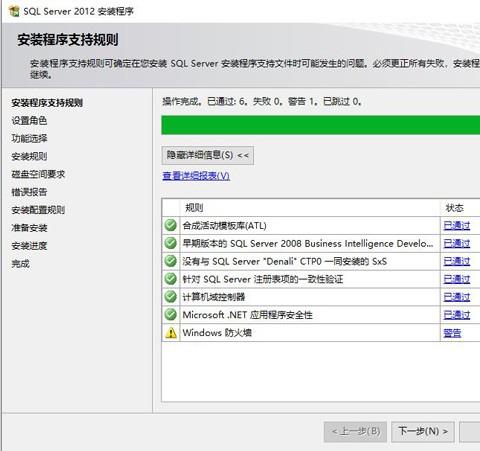Select 准备安装 step in sidebar

[29, 228]
